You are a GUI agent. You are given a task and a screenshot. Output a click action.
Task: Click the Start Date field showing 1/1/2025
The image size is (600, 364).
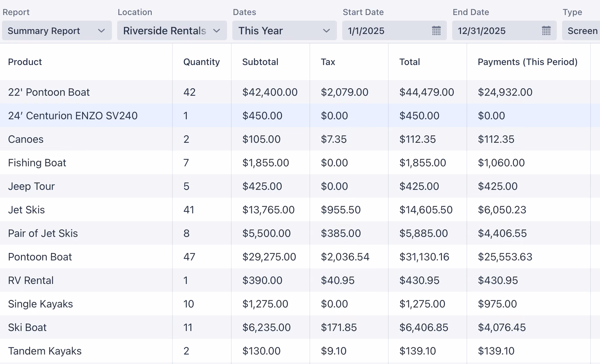(x=395, y=31)
